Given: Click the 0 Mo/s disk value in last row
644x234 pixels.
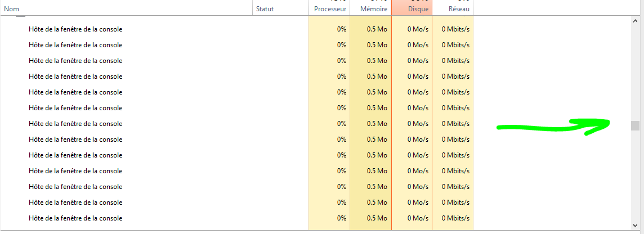Looking at the screenshot, I should point(417,218).
